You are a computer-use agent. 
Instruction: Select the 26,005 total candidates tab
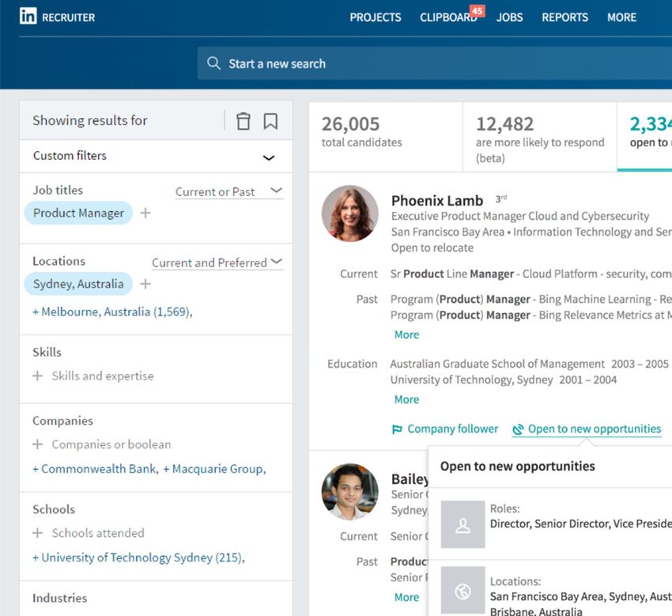(386, 137)
